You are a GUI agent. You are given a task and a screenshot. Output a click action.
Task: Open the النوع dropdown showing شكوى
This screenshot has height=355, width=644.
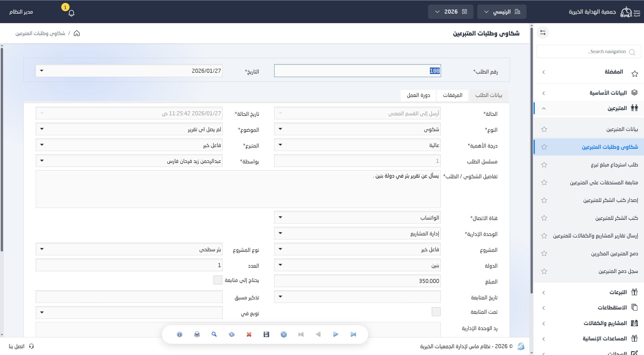click(x=357, y=129)
